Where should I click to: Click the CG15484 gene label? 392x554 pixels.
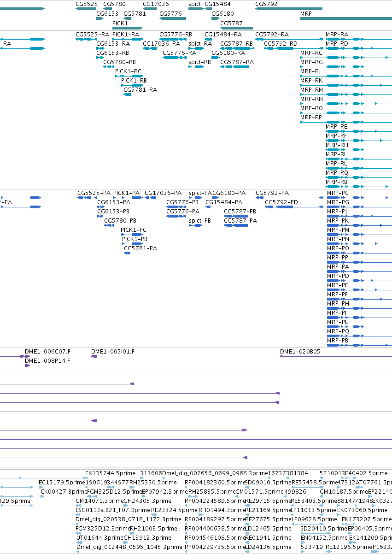tap(217, 4)
